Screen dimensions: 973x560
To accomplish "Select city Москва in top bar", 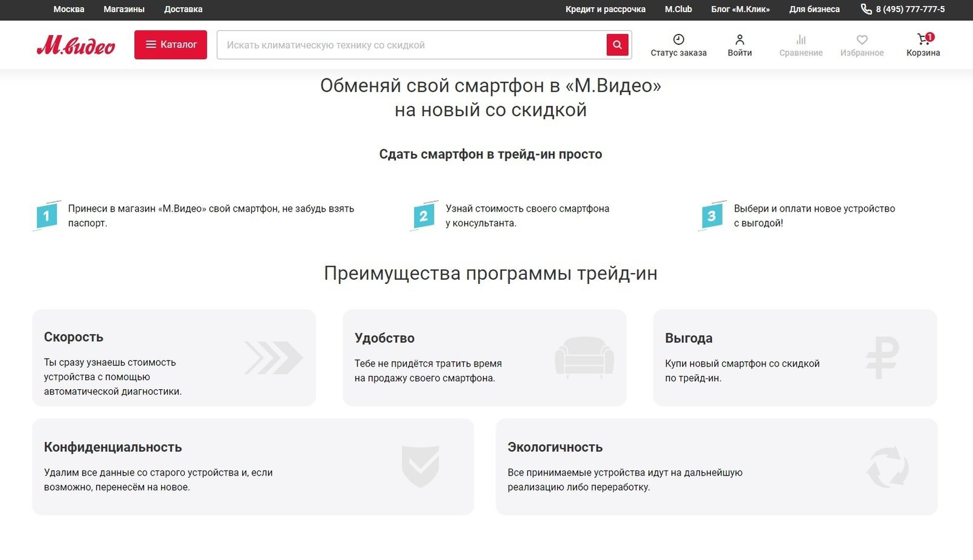I will 69,9.
